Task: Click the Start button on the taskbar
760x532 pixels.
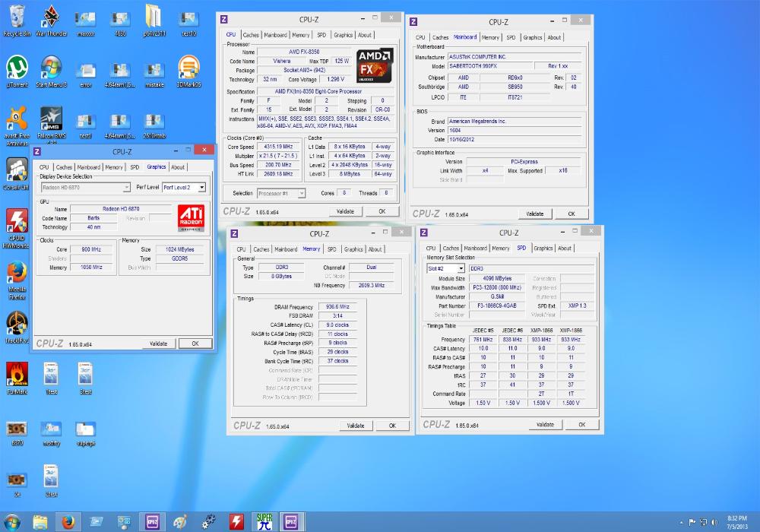Action: click(11, 522)
